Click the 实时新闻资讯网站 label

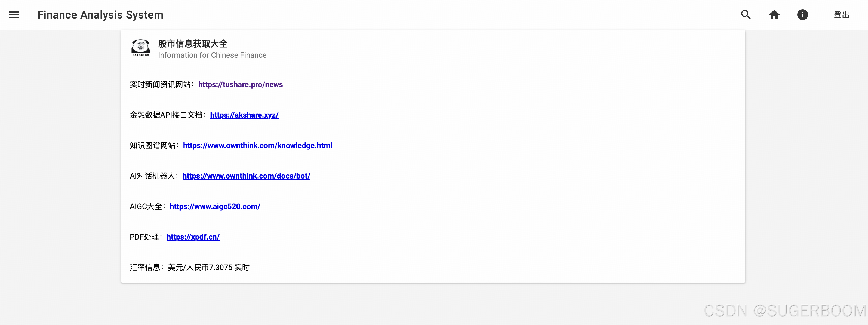point(161,85)
